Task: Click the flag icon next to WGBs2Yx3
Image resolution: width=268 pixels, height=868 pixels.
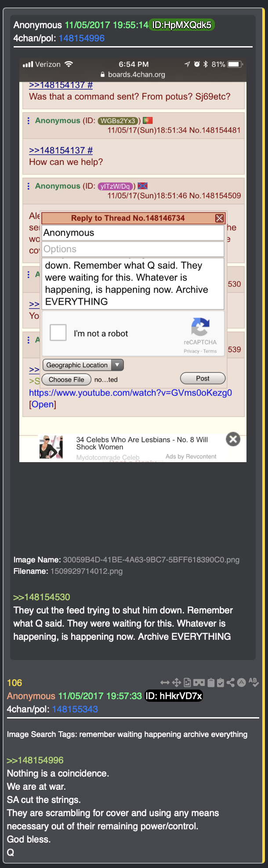Action: point(148,120)
